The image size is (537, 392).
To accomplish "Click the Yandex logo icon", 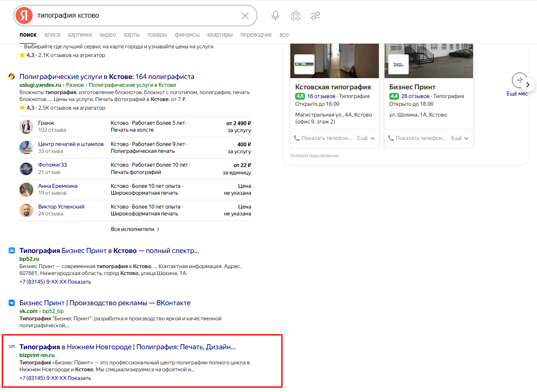I will (x=24, y=16).
